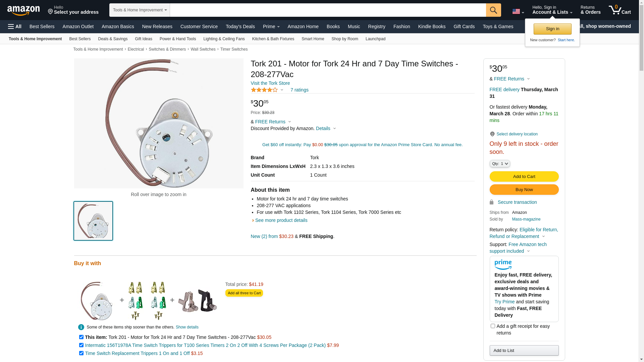
Task: Click the Prime logo
Action: pyautogui.click(x=503, y=264)
